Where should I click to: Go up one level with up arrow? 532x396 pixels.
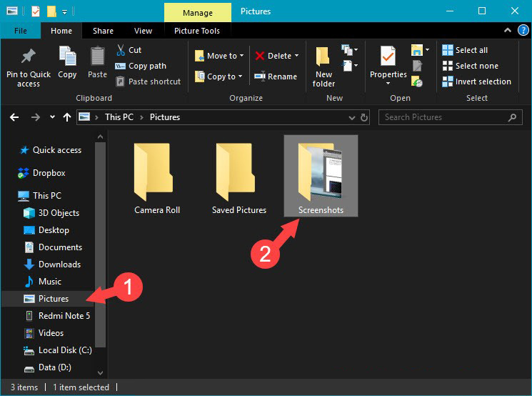coord(67,117)
